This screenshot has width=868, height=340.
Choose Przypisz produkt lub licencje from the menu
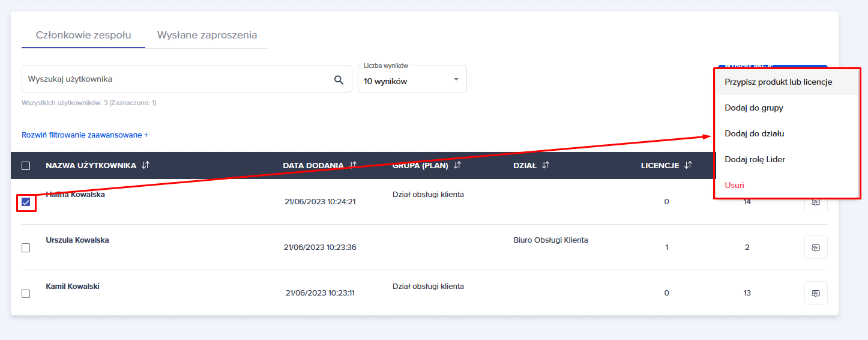tap(778, 82)
